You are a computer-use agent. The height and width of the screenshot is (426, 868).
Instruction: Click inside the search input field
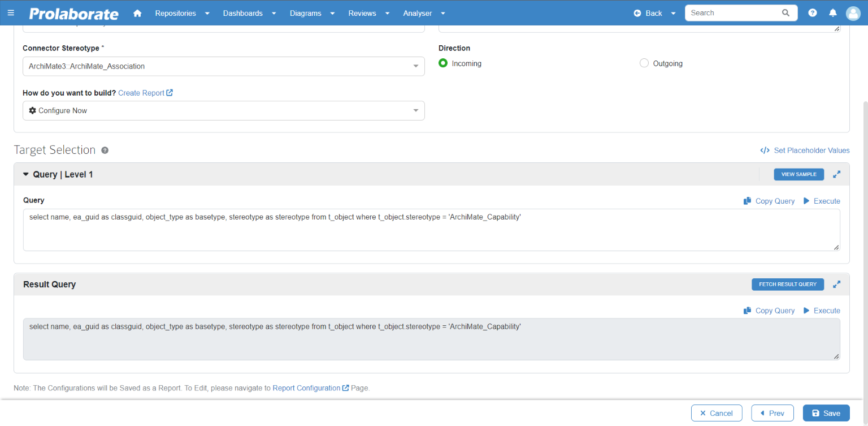(x=729, y=12)
